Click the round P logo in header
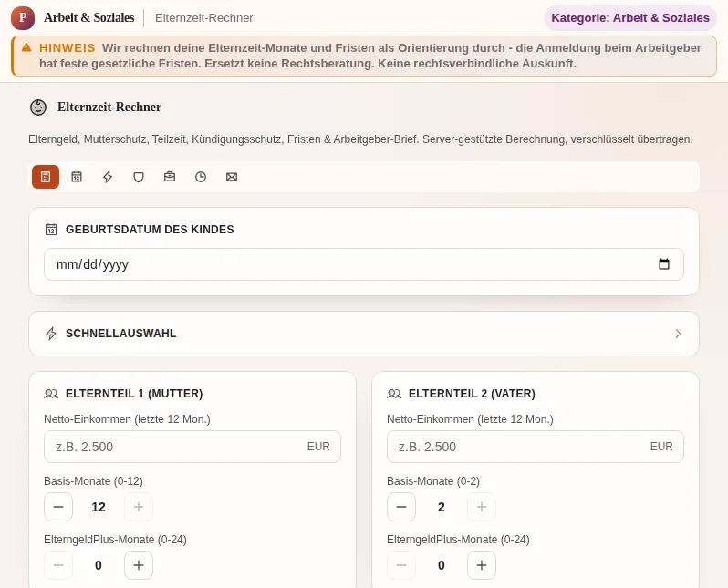The height and width of the screenshot is (588, 728). (x=23, y=18)
